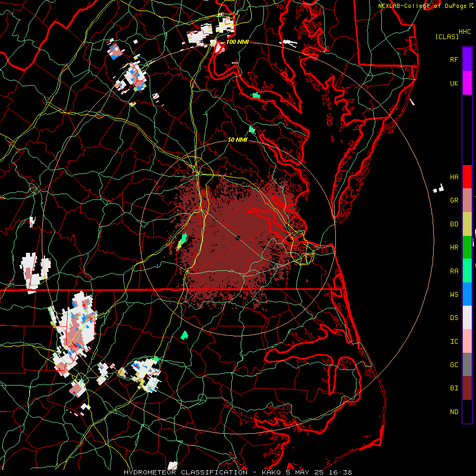Click the 'BD' legend label

coord(454,224)
